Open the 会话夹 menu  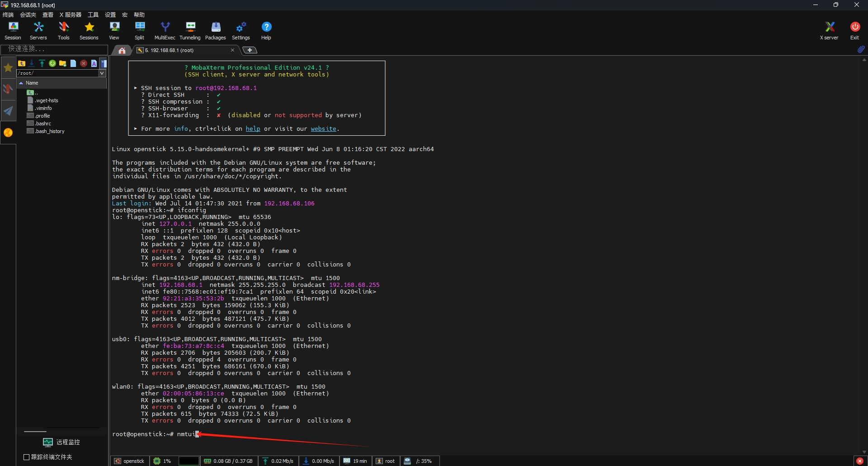click(28, 15)
